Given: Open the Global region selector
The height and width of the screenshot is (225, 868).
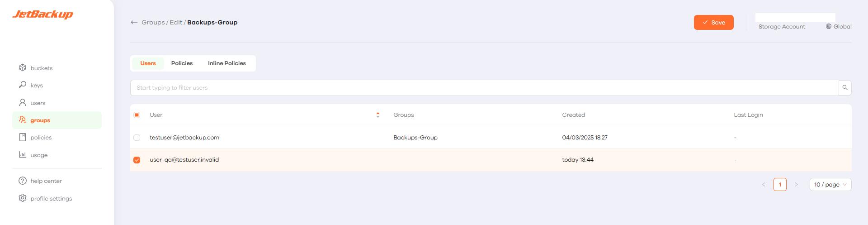Looking at the screenshot, I should [839, 27].
